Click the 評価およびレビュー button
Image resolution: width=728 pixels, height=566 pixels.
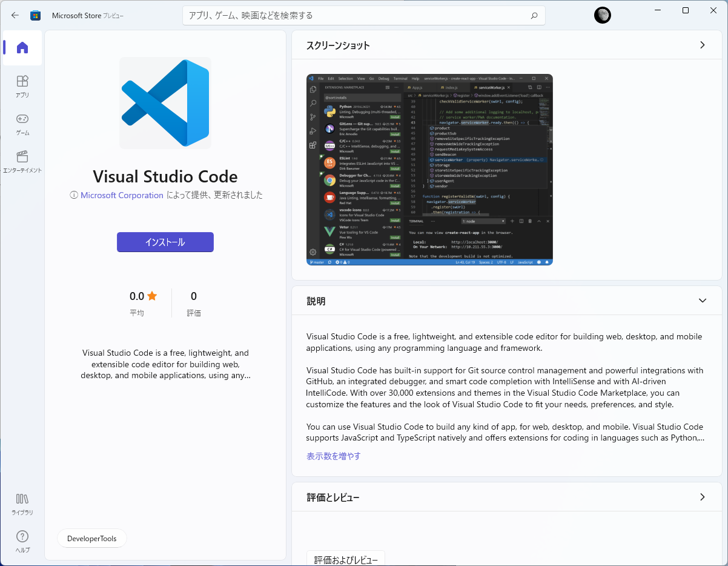pos(346,560)
